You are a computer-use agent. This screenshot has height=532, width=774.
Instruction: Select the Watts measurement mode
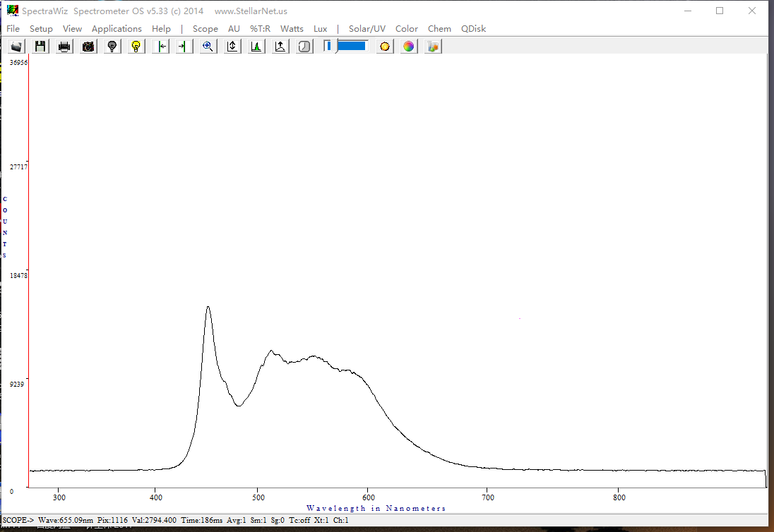(292, 29)
